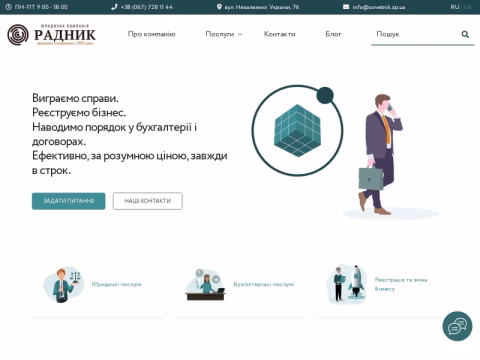The width and height of the screenshot is (480, 360).
Task: Click the clock icon for working hours
Action: pos(8,7)
